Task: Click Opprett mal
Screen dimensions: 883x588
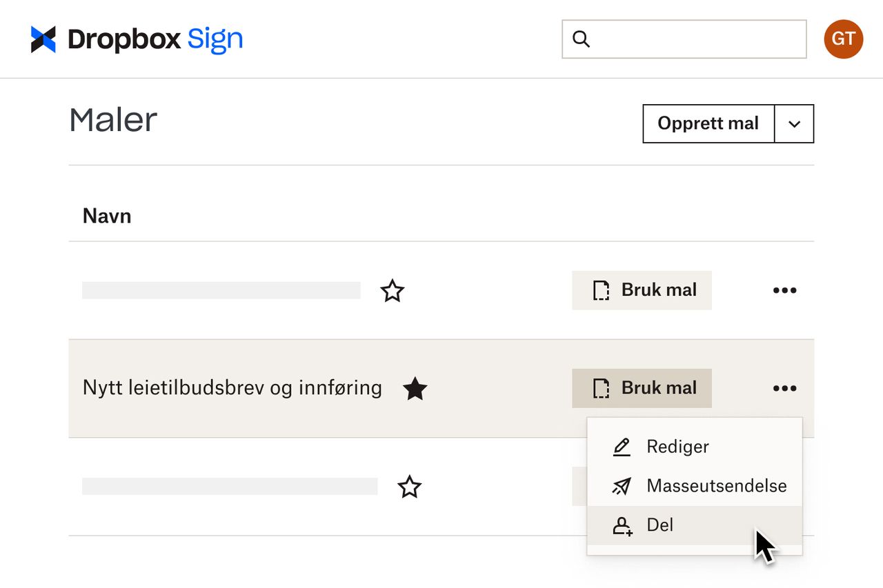Action: click(x=708, y=124)
